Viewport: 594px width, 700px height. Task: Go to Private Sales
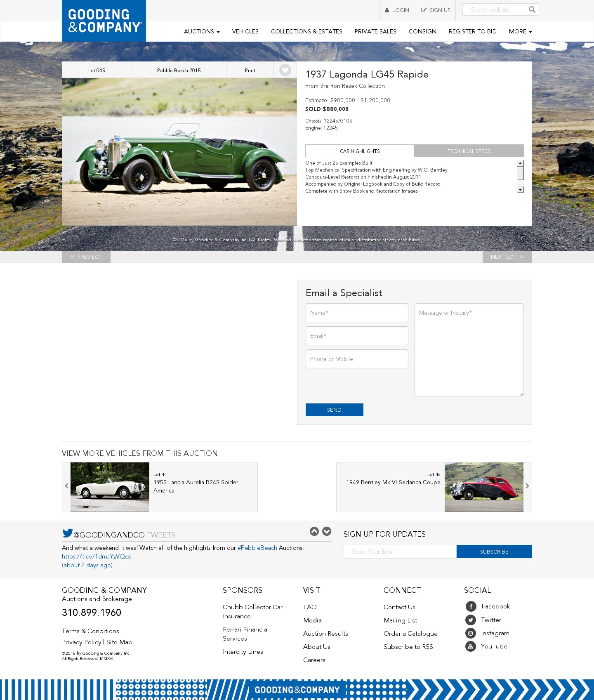pyautogui.click(x=375, y=31)
